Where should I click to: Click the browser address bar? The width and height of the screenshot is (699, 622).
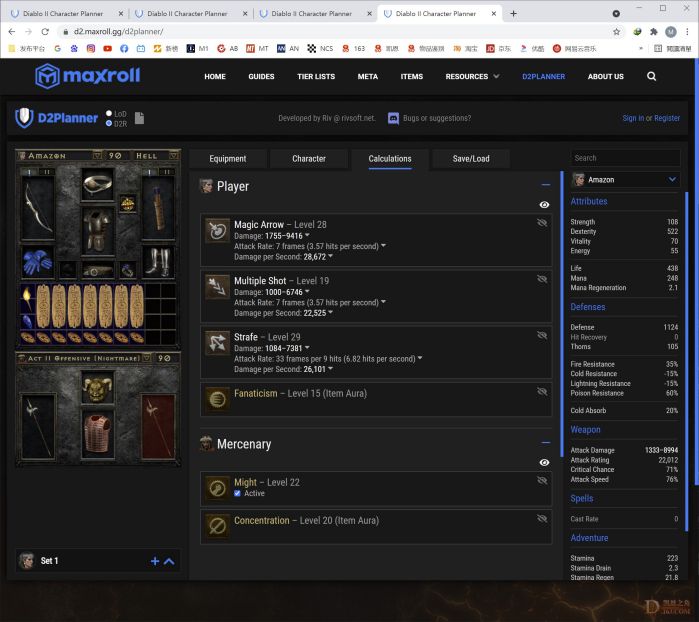(334, 32)
